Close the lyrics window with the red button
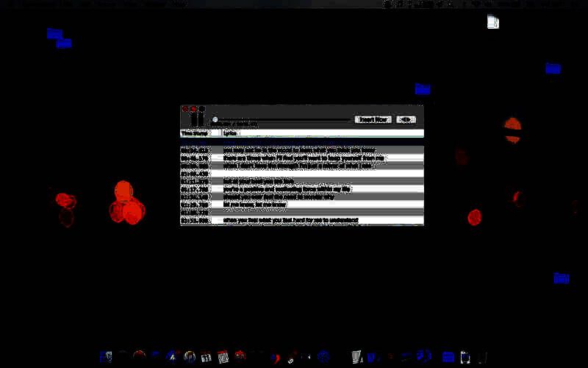Screen dimensions: 588x368 click(185, 109)
